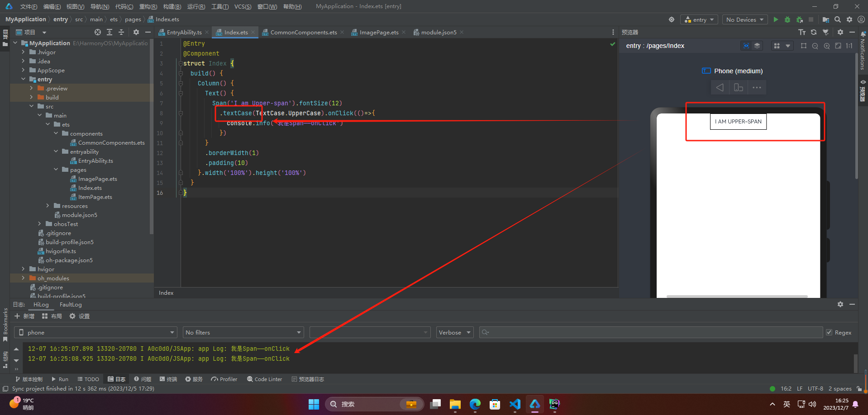Start debugging with the green bug icon
Viewport: 868px width, 415px height.
pos(787,19)
